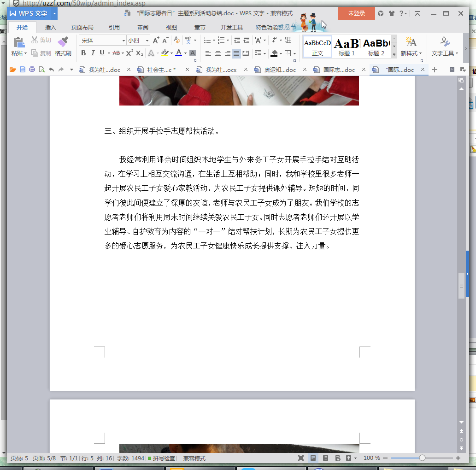
Task: Open highlight color dropdown arrow
Action: point(171,53)
